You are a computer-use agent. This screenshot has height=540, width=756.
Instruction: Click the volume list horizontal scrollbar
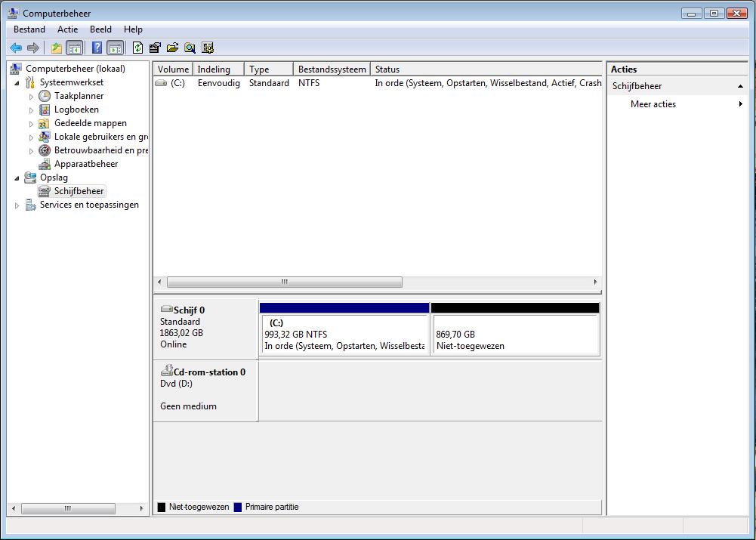[x=284, y=282]
